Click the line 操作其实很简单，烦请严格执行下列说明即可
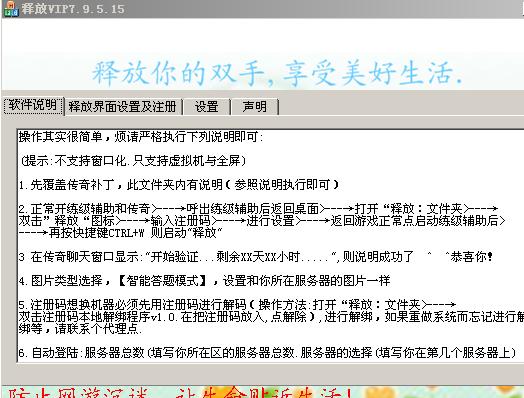524x398 pixels. point(141,137)
